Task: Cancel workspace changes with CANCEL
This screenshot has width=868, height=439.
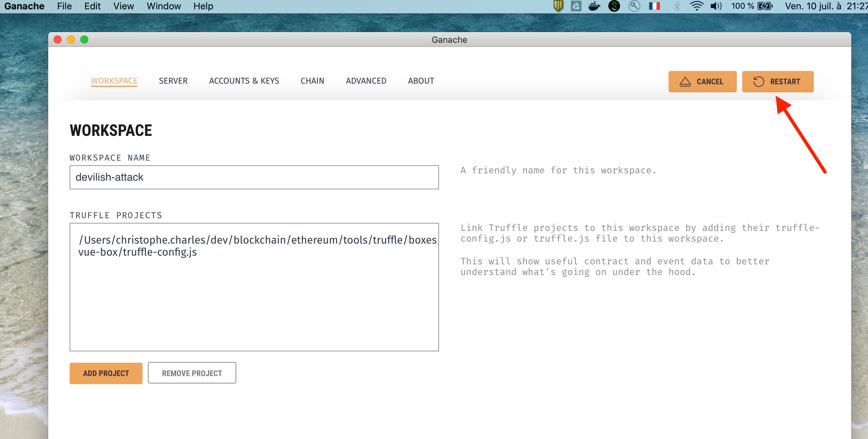Action: click(703, 82)
